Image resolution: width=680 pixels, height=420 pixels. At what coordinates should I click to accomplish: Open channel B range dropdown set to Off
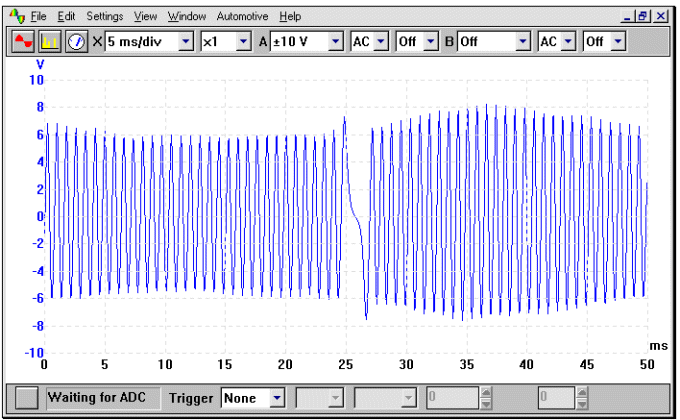(x=522, y=42)
